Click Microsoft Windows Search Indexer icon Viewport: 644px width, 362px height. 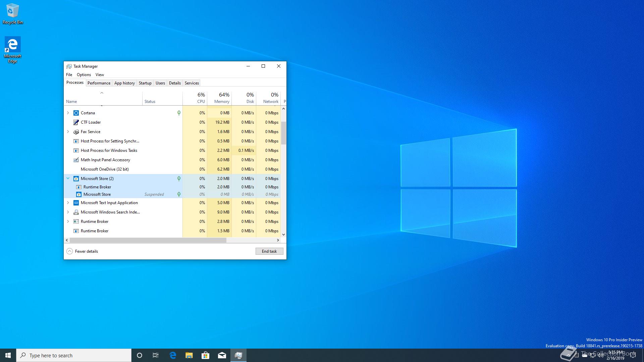coord(76,212)
